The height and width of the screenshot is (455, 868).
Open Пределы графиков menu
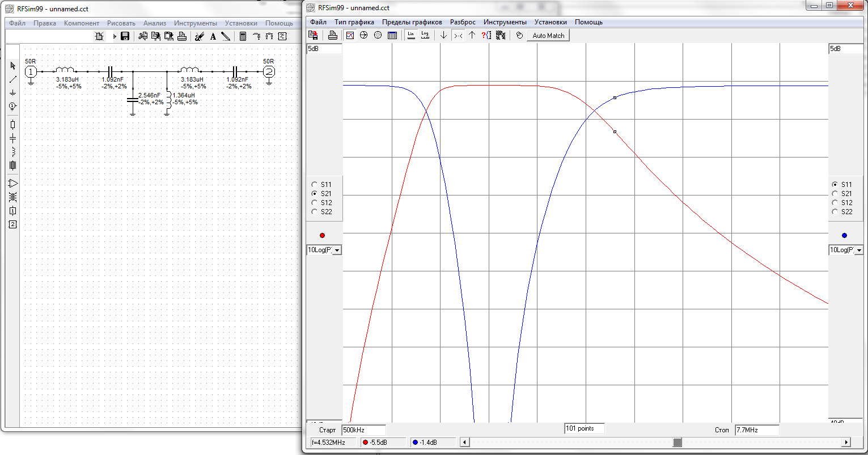(x=412, y=22)
